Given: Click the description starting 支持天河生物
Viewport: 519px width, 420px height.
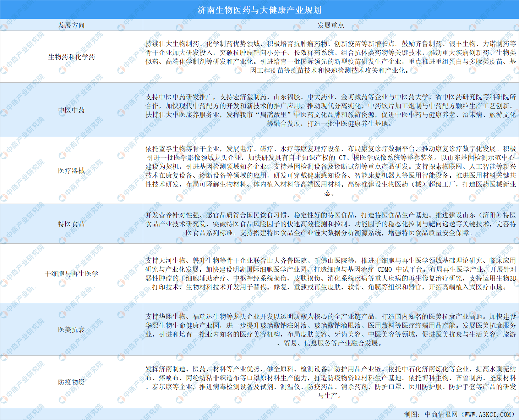Looking at the screenshot, I should pos(330,273).
